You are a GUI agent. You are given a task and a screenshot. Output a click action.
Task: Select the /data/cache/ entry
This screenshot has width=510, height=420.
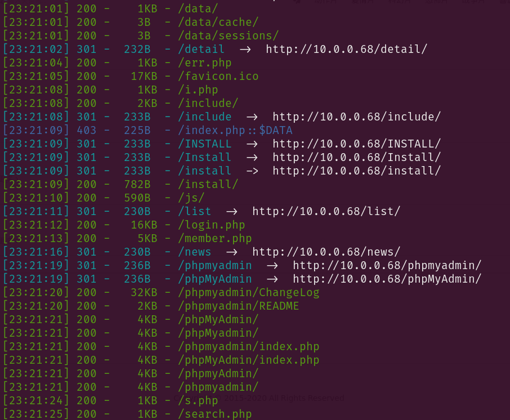131,22
